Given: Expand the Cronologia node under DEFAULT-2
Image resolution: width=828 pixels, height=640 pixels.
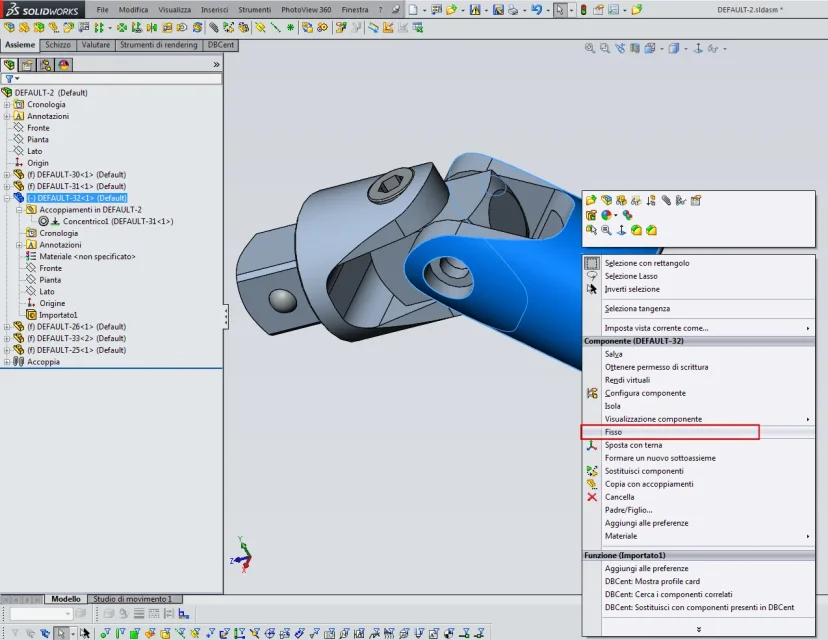Looking at the screenshot, I should pyautogui.click(x=7, y=105).
